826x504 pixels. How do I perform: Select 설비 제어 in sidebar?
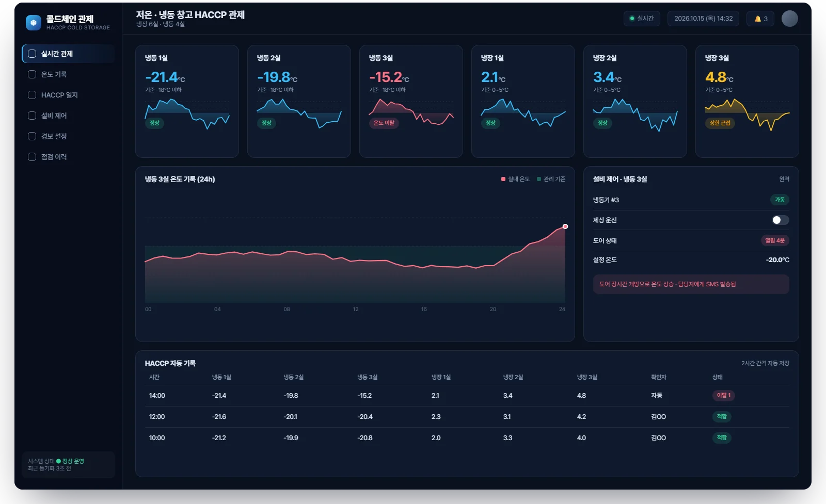coord(68,116)
